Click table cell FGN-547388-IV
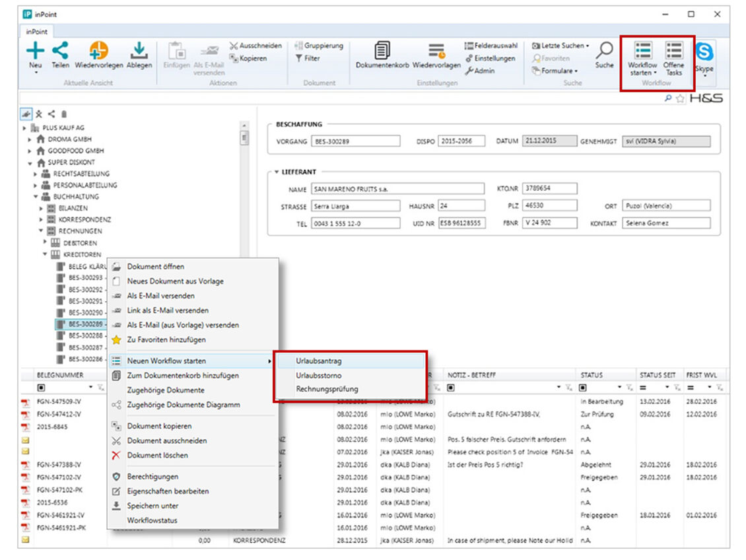 59,464
